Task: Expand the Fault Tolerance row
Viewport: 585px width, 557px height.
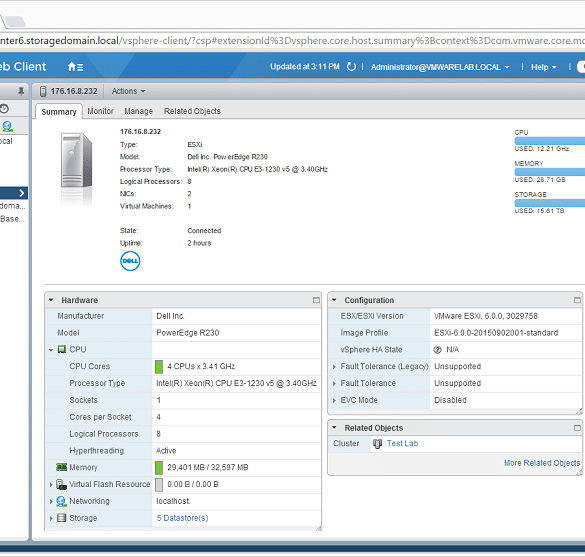Action: 334,384
